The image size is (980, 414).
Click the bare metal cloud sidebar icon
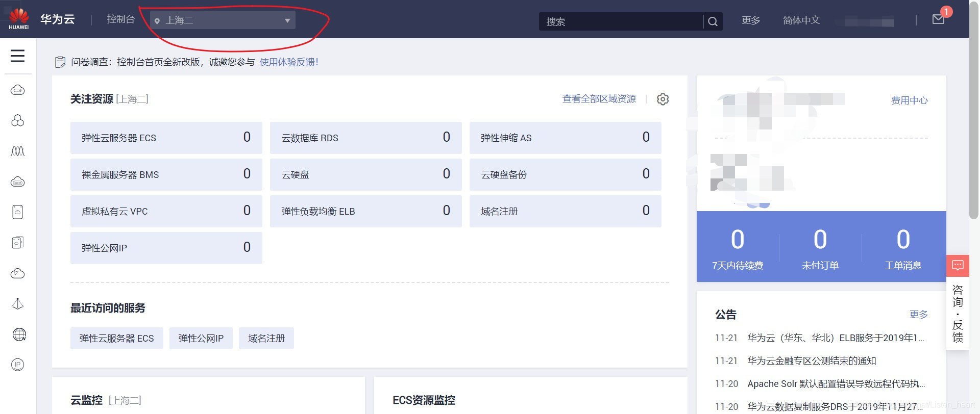click(x=18, y=182)
